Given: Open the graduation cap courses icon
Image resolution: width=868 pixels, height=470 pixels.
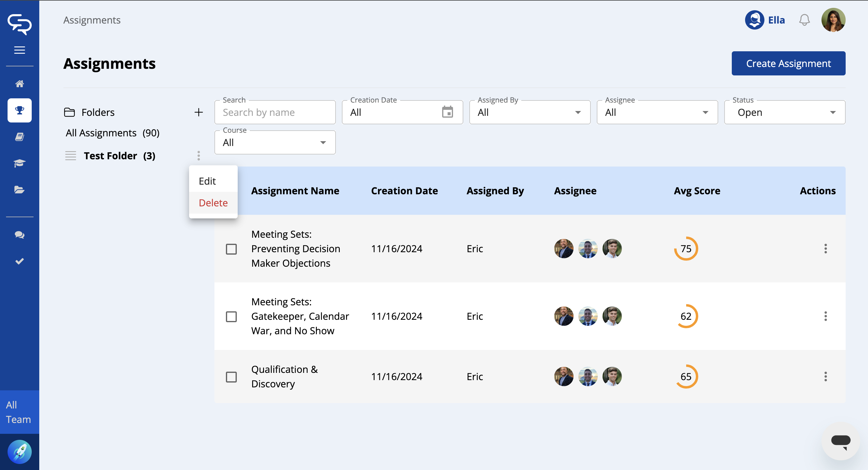Looking at the screenshot, I should coord(20,163).
